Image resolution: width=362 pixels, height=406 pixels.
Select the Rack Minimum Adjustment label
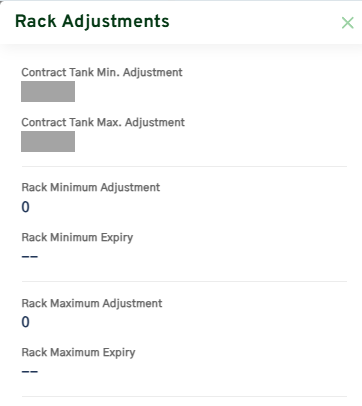[91, 187]
